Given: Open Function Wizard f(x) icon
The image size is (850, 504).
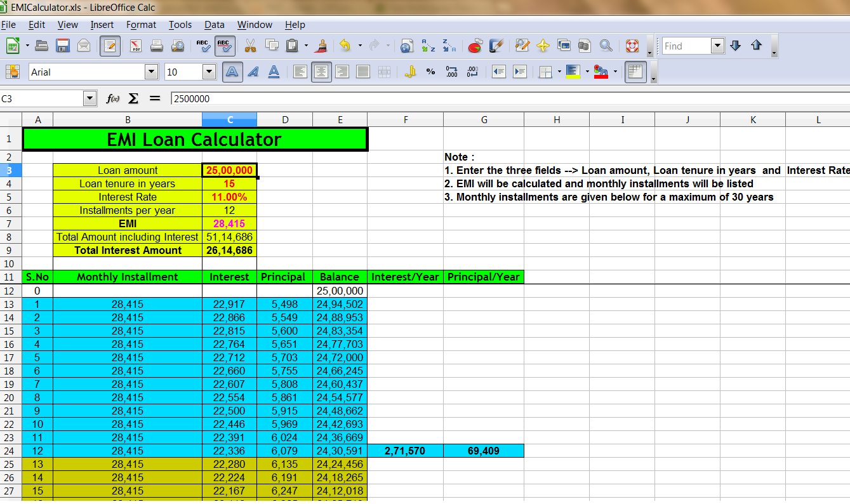Looking at the screenshot, I should (113, 98).
